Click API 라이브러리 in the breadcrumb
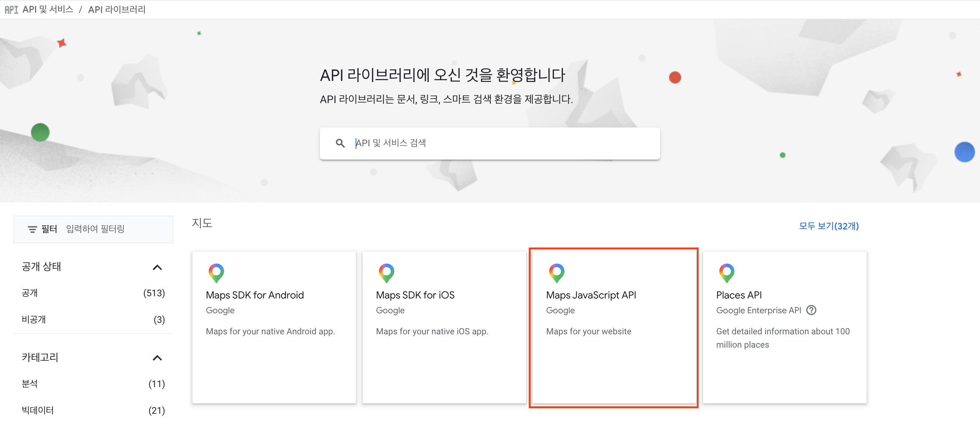980x430 pixels. click(x=117, y=9)
